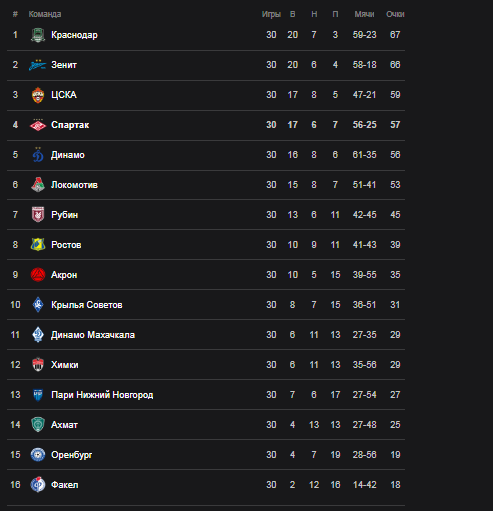Open the Зенит team crest
Viewport: 493px width, 511px height.
pos(37,65)
